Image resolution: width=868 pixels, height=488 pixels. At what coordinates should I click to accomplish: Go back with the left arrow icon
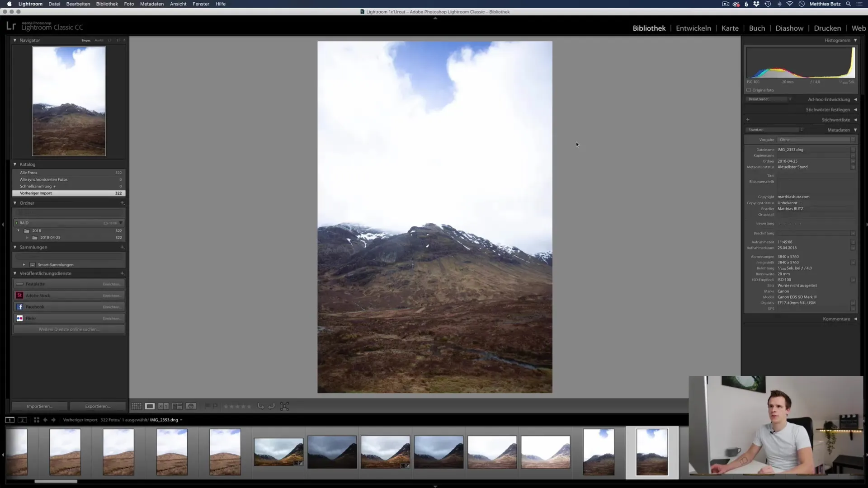pos(45,420)
